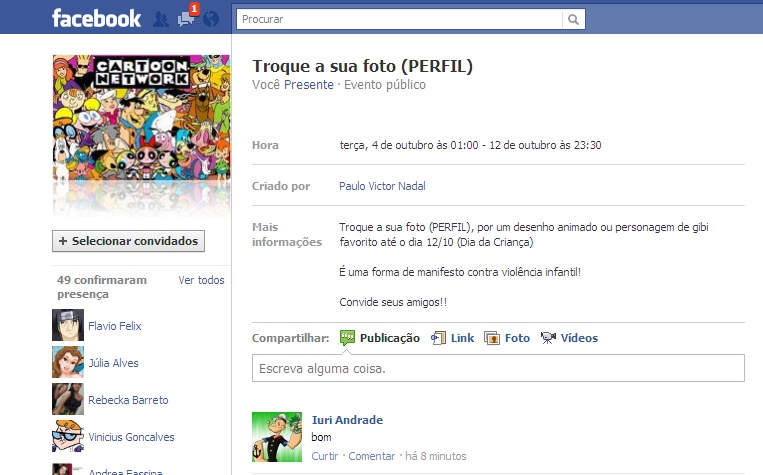Open Iuri Andrade's Popeye avatar
The width and height of the screenshot is (763, 475).
tap(277, 437)
